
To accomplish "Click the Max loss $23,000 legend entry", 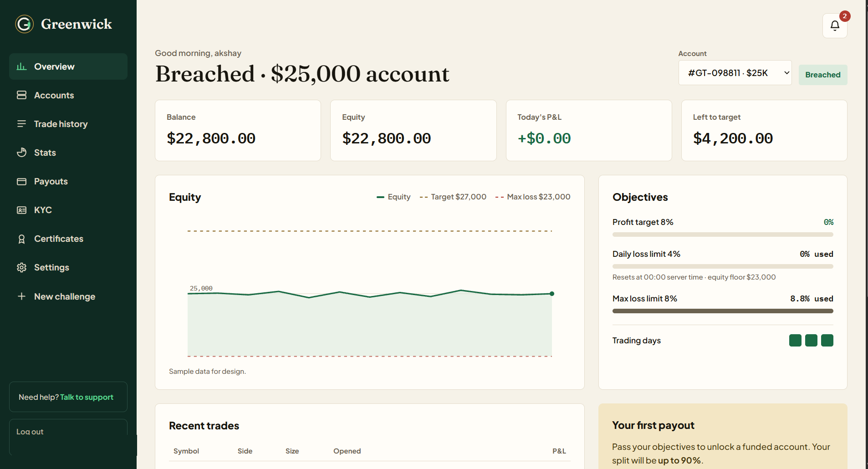I will click(533, 197).
